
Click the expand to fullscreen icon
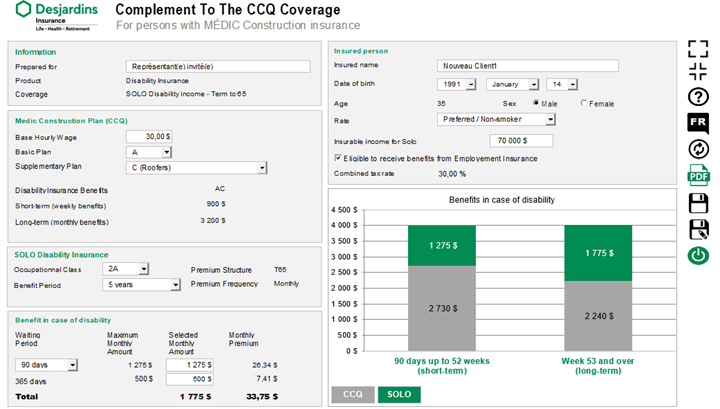point(698,49)
